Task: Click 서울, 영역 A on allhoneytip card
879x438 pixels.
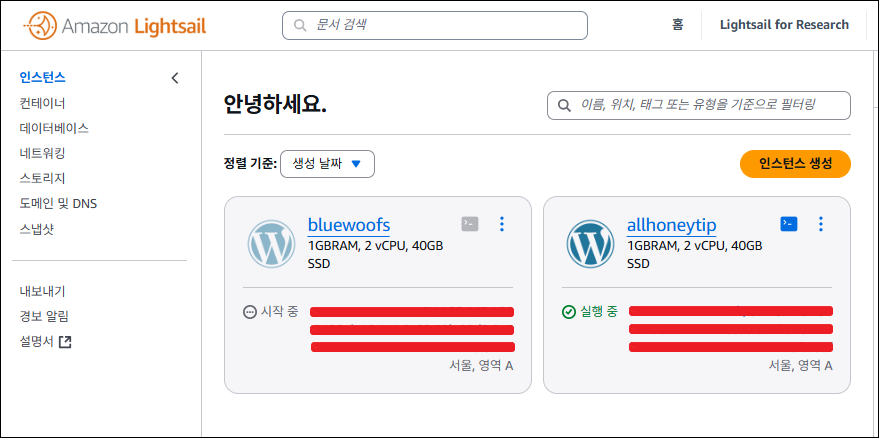Action: pyautogui.click(x=800, y=366)
